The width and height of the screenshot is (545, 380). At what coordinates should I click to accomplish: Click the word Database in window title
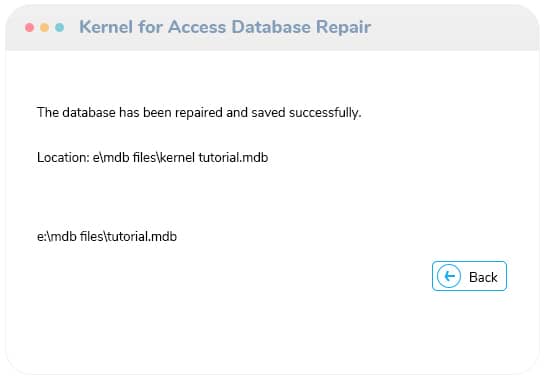pyautogui.click(x=271, y=27)
